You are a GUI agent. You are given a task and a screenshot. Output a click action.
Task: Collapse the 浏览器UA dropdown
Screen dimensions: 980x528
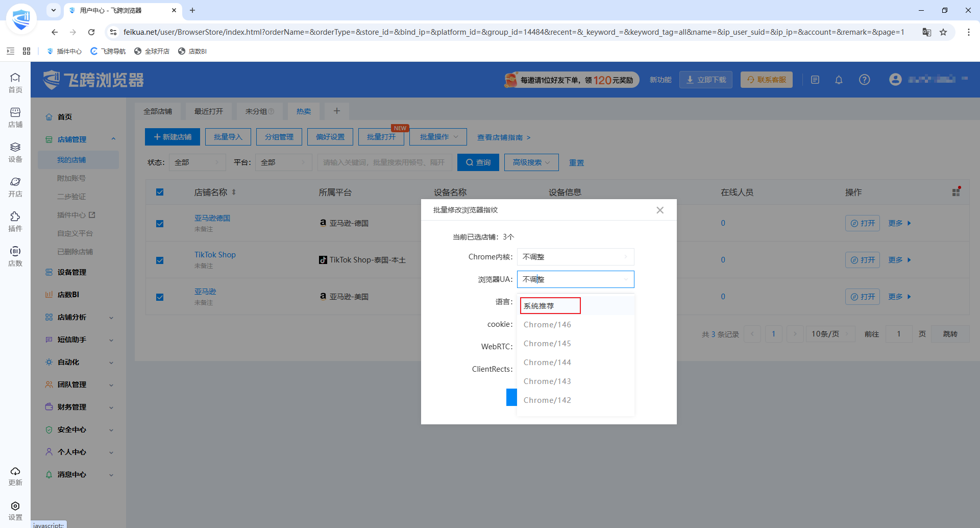point(575,279)
